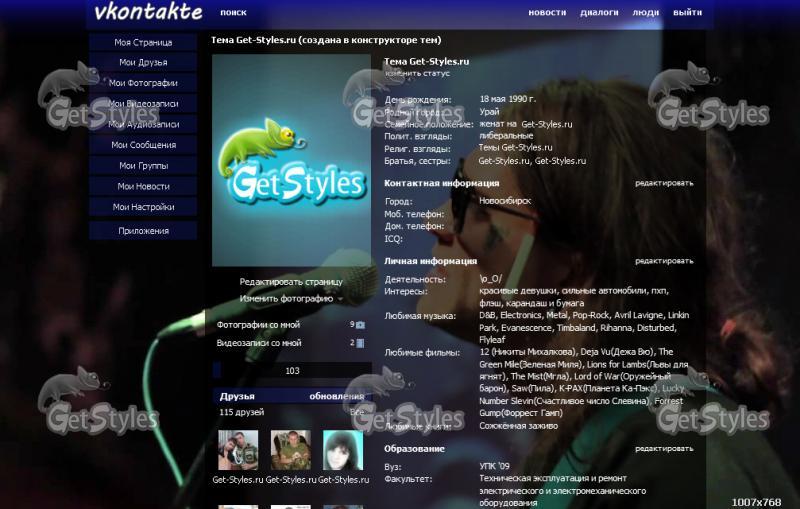Click 'поиск' in the top bar
Viewport: 800px width, 509px height.
[x=233, y=13]
